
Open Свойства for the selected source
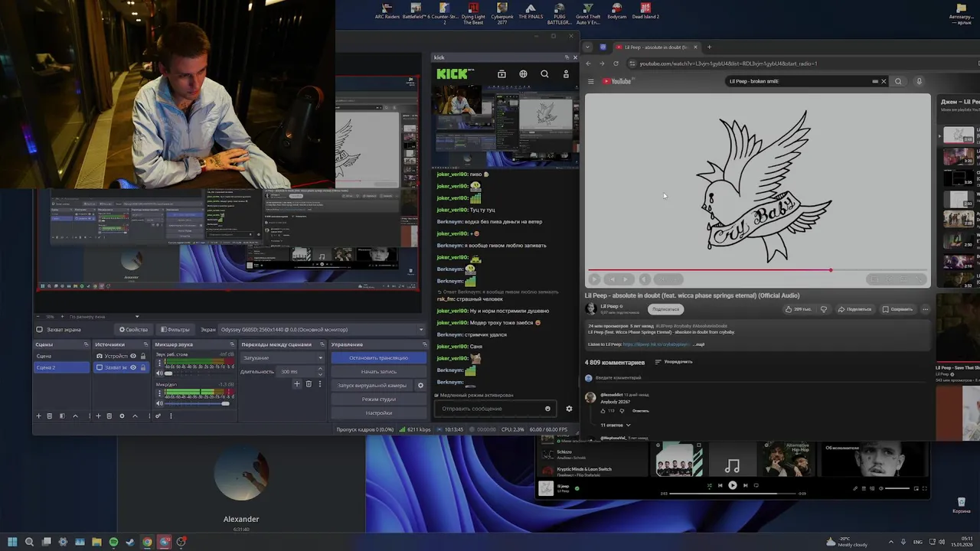click(133, 330)
